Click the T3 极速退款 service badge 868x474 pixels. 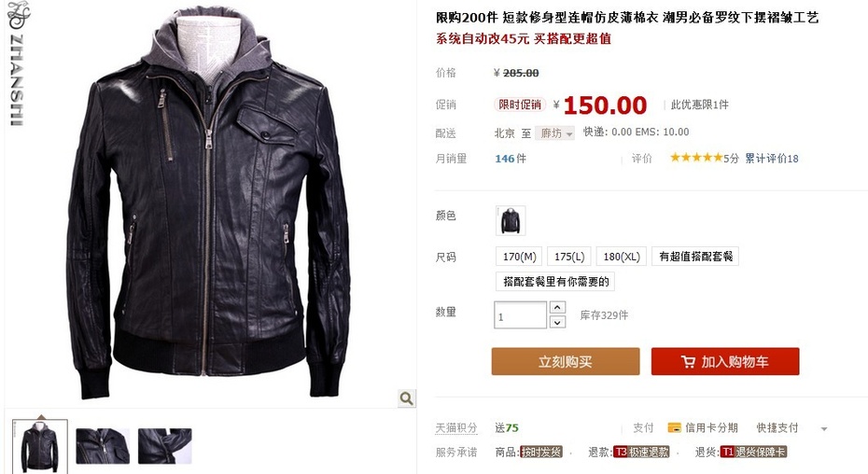pos(641,452)
